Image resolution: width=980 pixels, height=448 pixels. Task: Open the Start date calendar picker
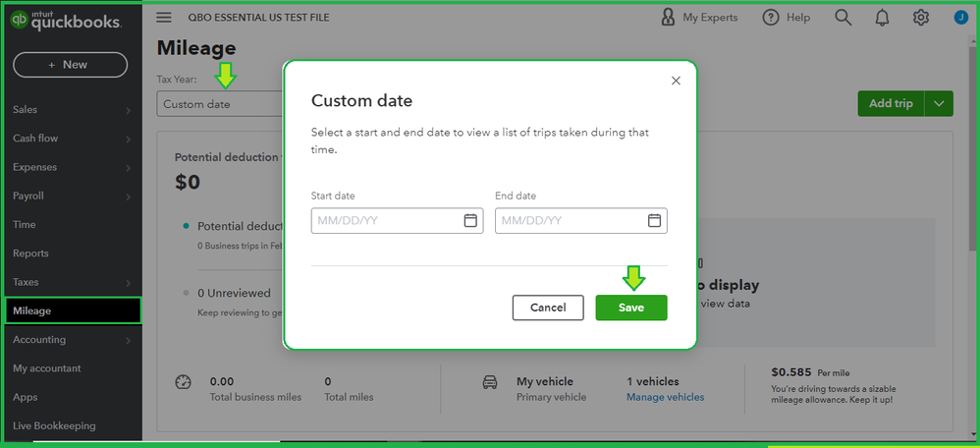[x=470, y=220]
